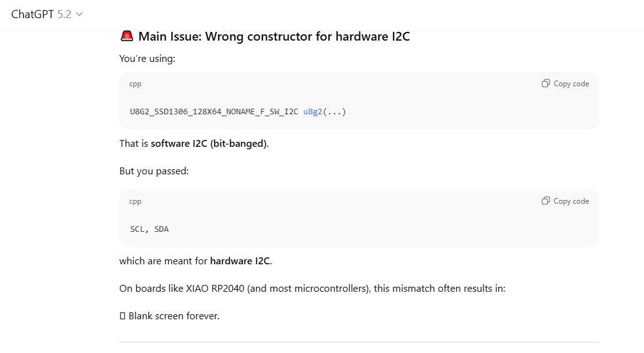Viewport: 644px width, 353px height.
Task: Click the But you passed: line
Action: (154, 171)
